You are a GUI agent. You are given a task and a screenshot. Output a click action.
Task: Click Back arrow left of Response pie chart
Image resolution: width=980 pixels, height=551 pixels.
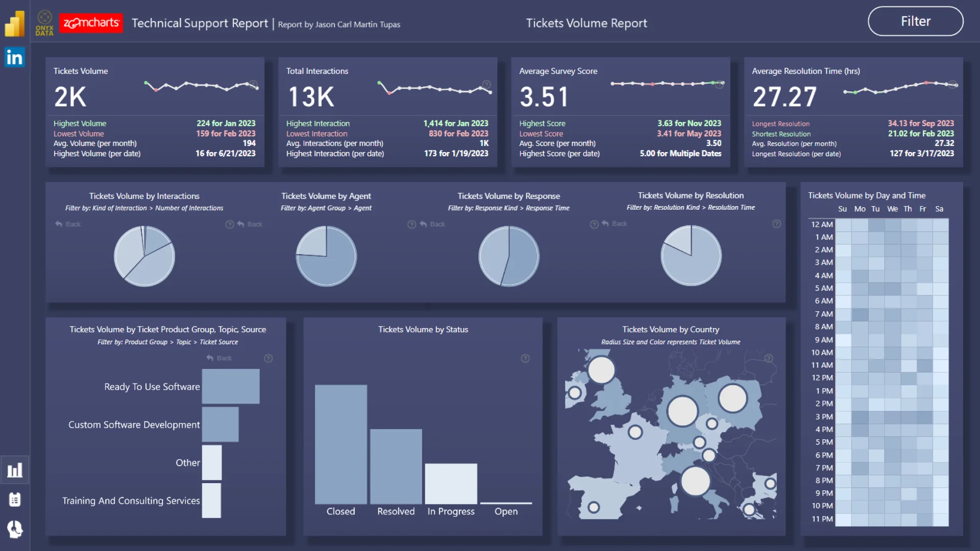click(432, 224)
